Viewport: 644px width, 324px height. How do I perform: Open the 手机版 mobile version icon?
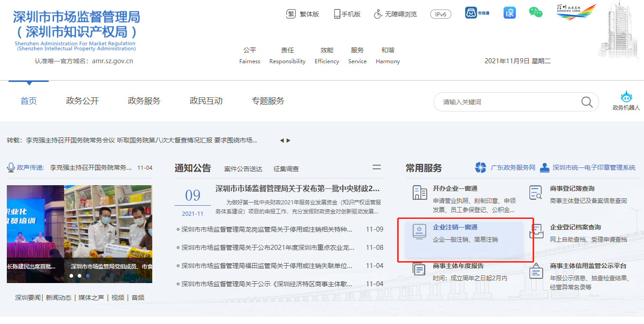pos(337,14)
